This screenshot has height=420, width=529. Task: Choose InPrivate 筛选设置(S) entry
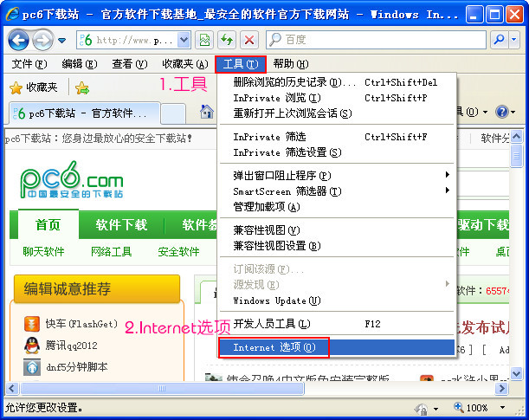[x=337, y=152]
